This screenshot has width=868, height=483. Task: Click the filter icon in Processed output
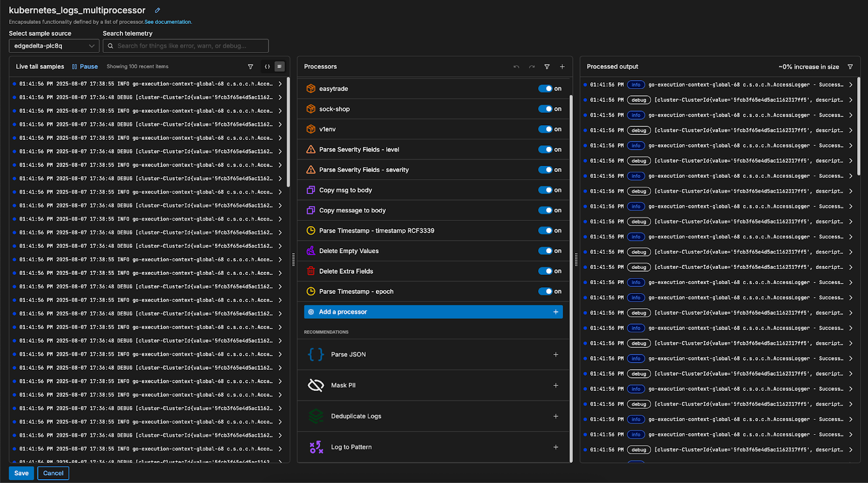[x=850, y=67]
